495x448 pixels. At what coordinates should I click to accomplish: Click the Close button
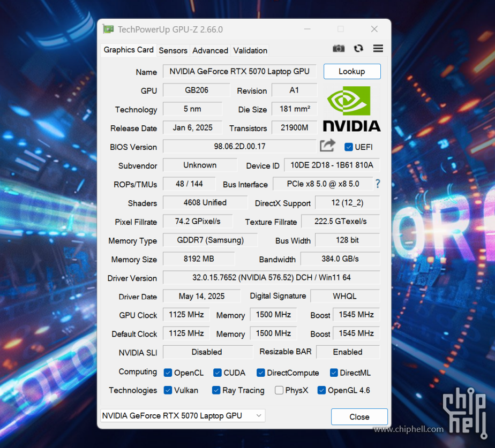coord(359,417)
